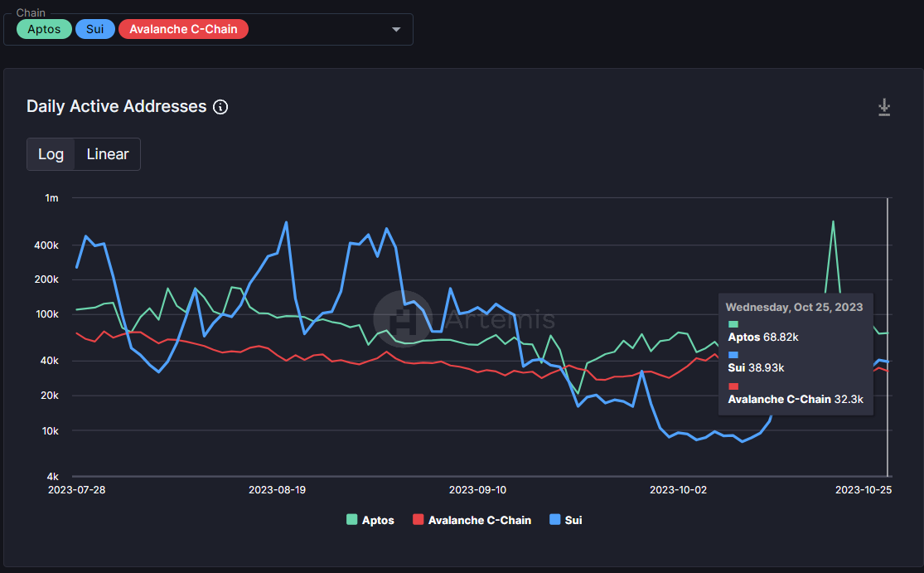The height and width of the screenshot is (573, 924).
Task: Select the Sui chip in Chain selector
Action: pos(95,29)
